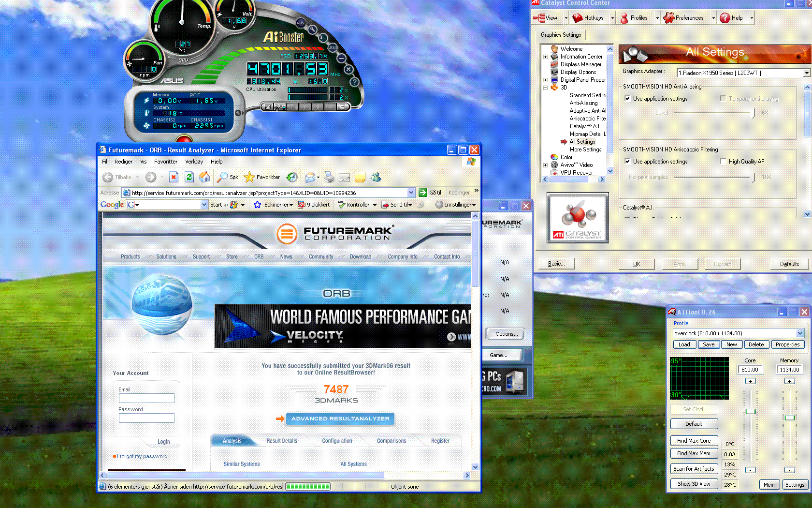Open the Google search box dropdown
Image resolution: width=812 pixels, height=508 pixels.
tap(204, 205)
